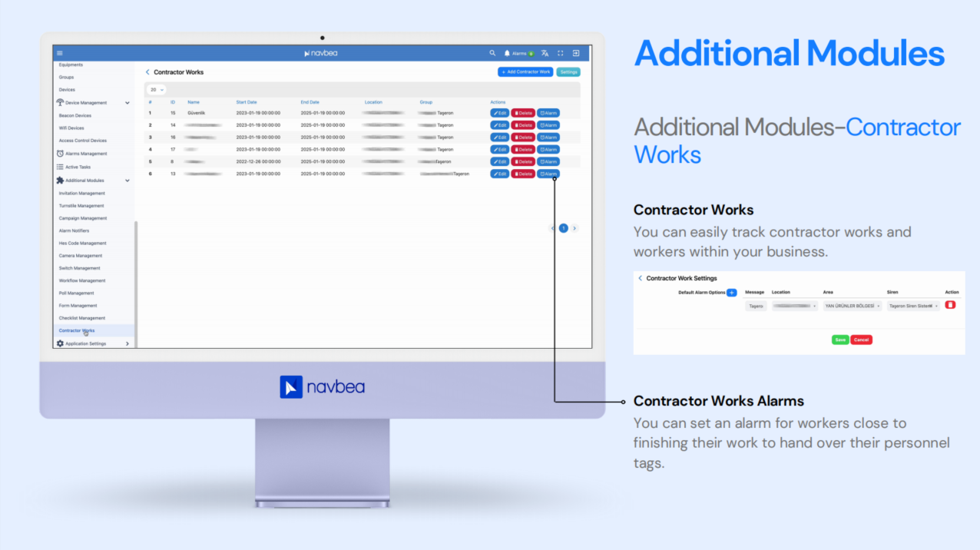This screenshot has height=550, width=980.
Task: Open the page size dropdown showing 20
Action: click(156, 90)
